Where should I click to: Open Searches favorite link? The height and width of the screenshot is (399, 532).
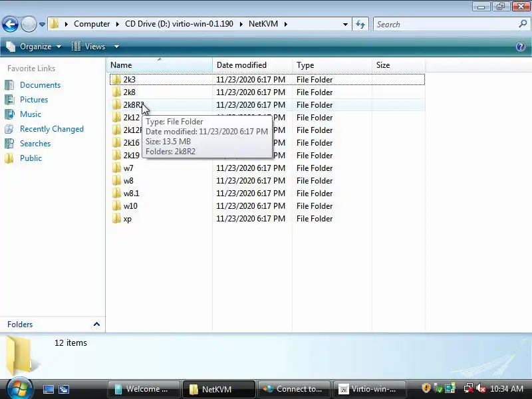[35, 144]
